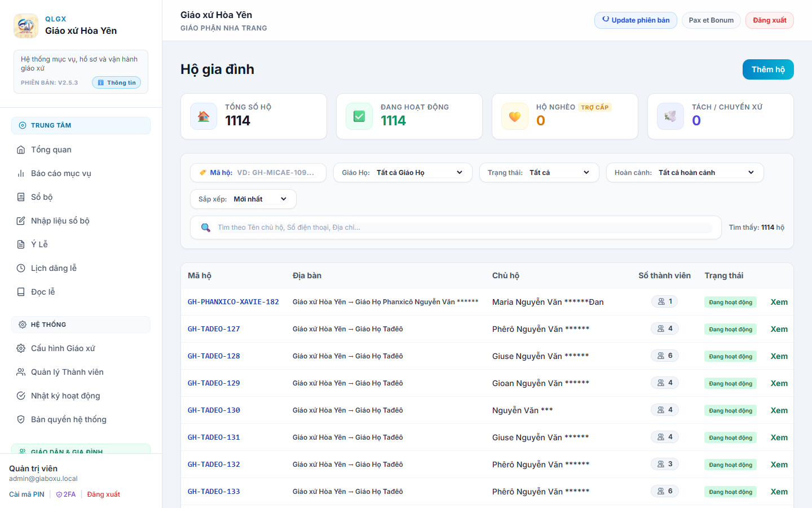The height and width of the screenshot is (508, 812).
Task: Click the Bản quyền hệ thống shield icon
Action: [x=21, y=419]
